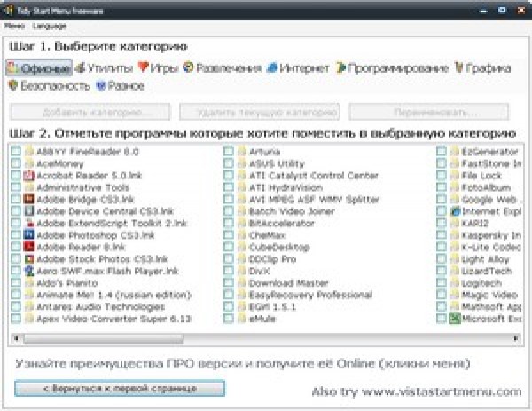Select the Офисные category icon

[x=13, y=68]
